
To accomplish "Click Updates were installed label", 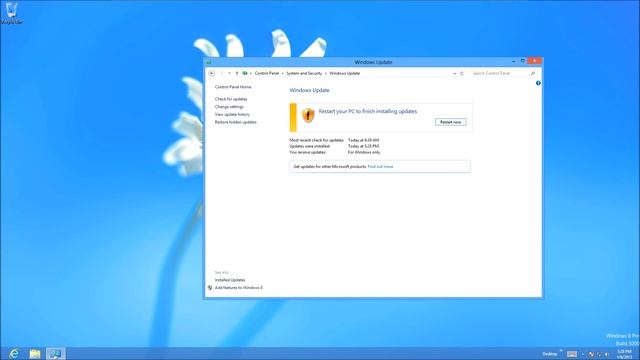I will (x=309, y=146).
